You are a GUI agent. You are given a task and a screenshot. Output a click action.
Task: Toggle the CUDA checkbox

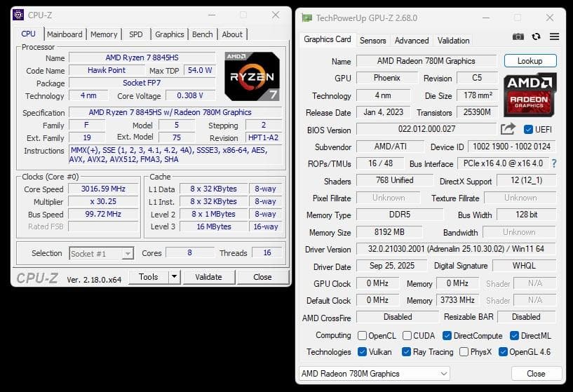tap(407, 335)
